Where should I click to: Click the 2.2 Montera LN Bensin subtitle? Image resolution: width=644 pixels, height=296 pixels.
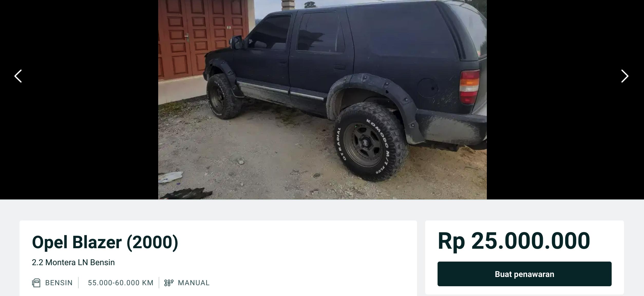point(73,262)
